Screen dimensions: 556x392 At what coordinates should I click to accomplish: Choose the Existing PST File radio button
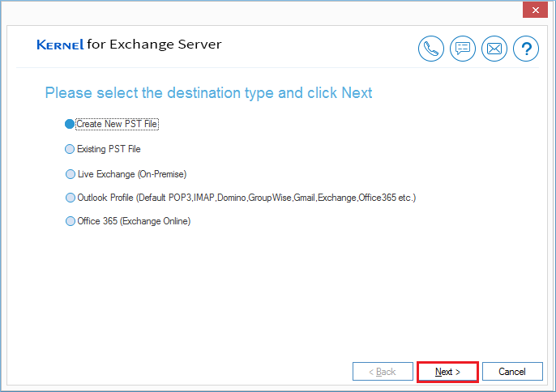click(69, 149)
